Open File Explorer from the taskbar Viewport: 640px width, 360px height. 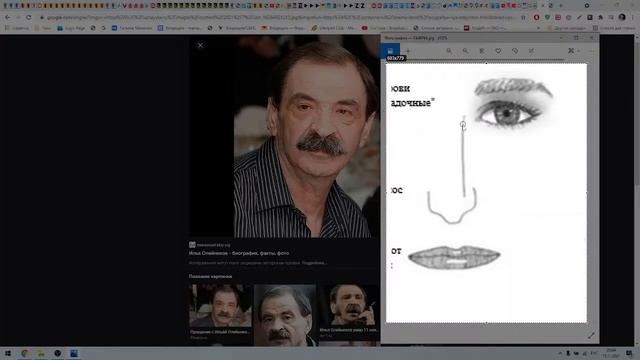point(41,353)
